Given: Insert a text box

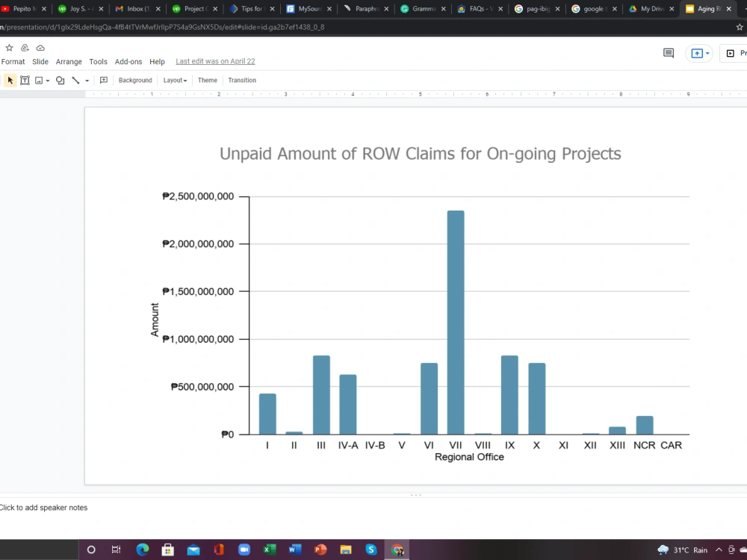Looking at the screenshot, I should 25,81.
